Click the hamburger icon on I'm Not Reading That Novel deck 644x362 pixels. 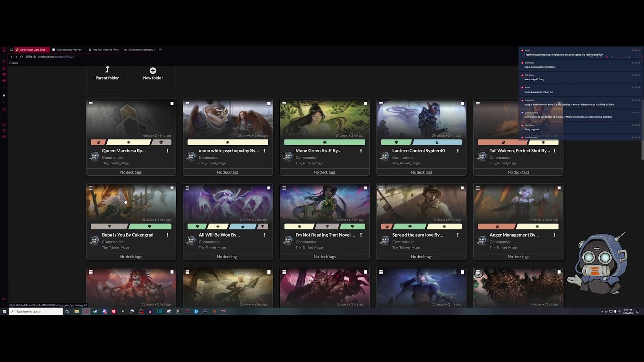(x=284, y=188)
